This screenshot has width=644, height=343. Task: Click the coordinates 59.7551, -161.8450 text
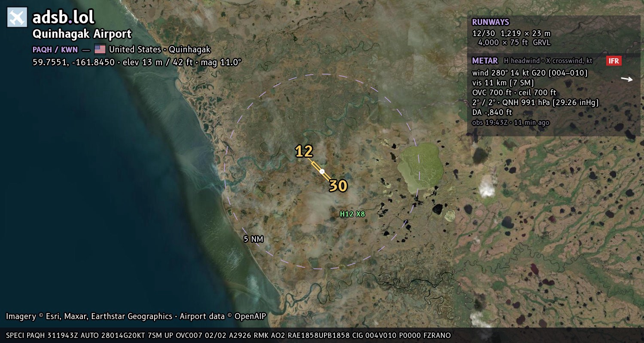point(74,62)
